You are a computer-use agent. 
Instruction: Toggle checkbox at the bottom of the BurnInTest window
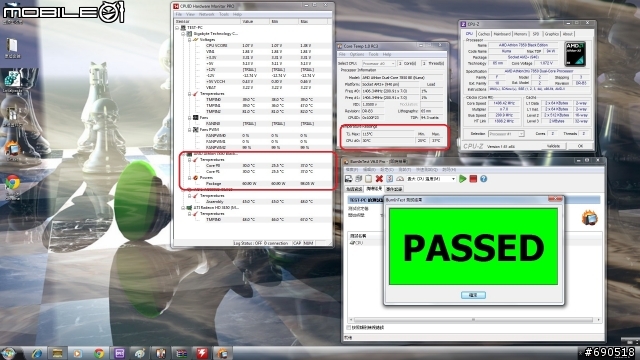(349, 327)
